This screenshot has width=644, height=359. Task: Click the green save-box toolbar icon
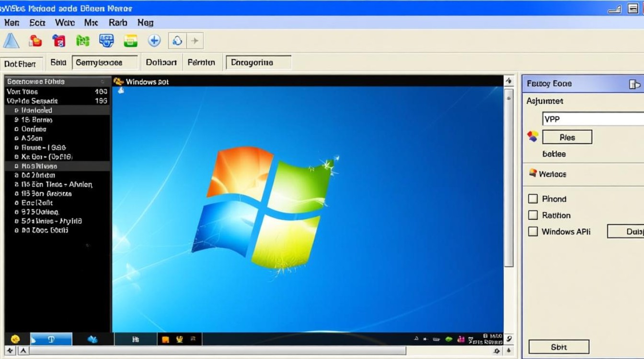130,41
